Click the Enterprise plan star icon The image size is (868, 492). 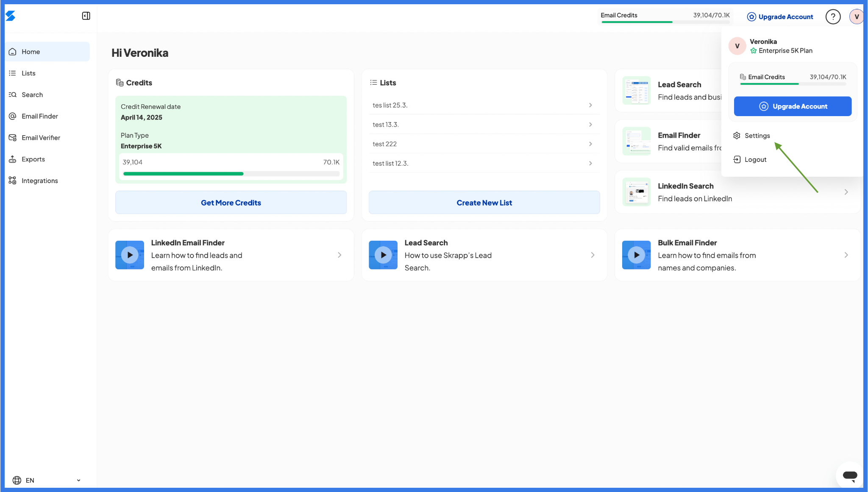753,51
